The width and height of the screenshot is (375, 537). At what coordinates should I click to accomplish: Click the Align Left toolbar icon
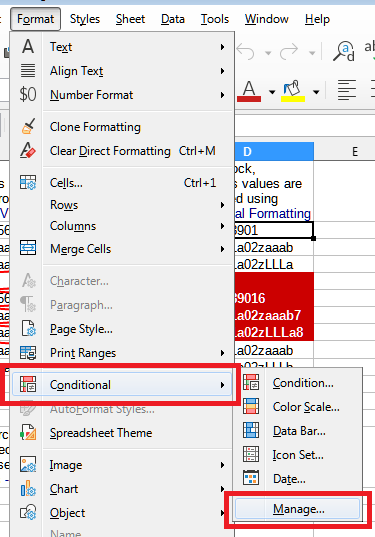point(347,90)
